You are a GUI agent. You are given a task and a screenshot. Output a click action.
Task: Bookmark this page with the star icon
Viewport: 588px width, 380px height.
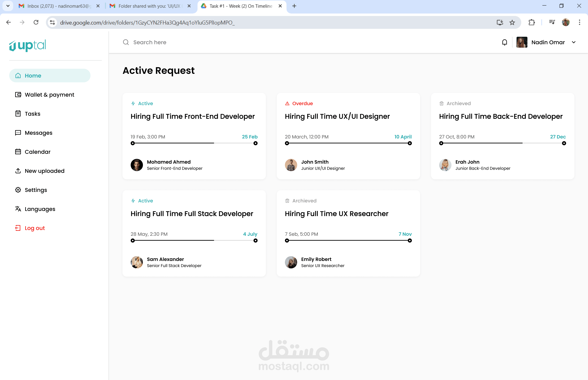pyautogui.click(x=512, y=22)
